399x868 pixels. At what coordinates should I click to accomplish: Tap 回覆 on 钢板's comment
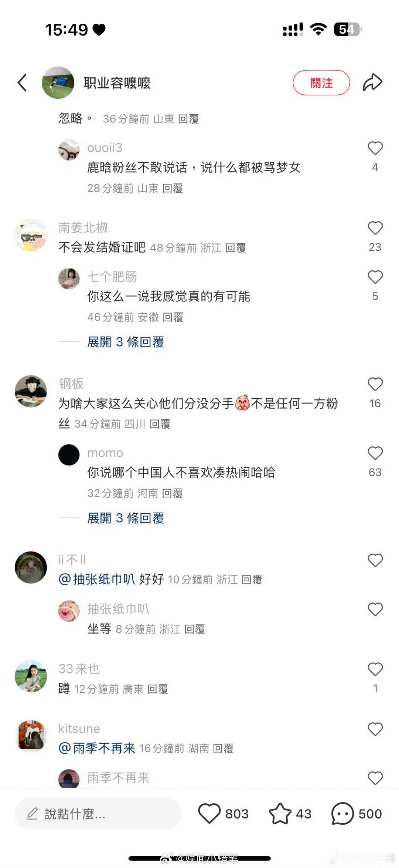(x=160, y=424)
